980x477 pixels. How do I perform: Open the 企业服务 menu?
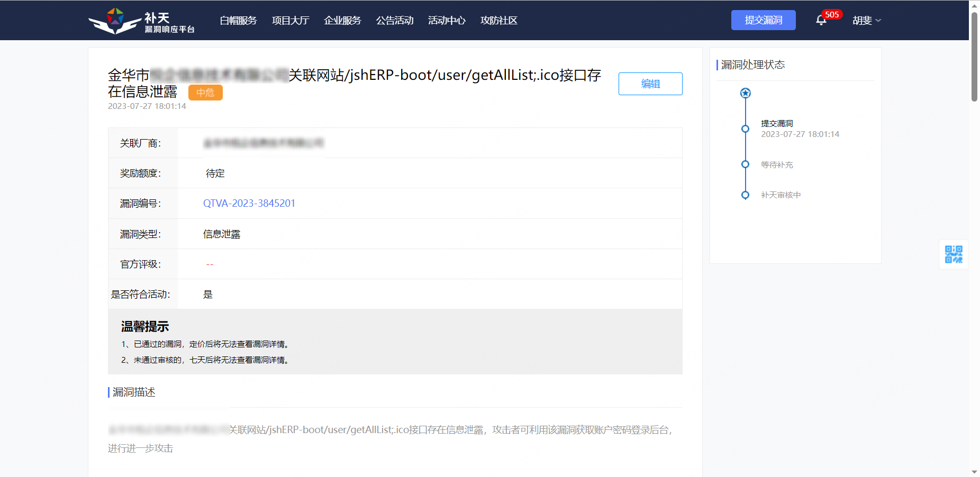click(342, 20)
